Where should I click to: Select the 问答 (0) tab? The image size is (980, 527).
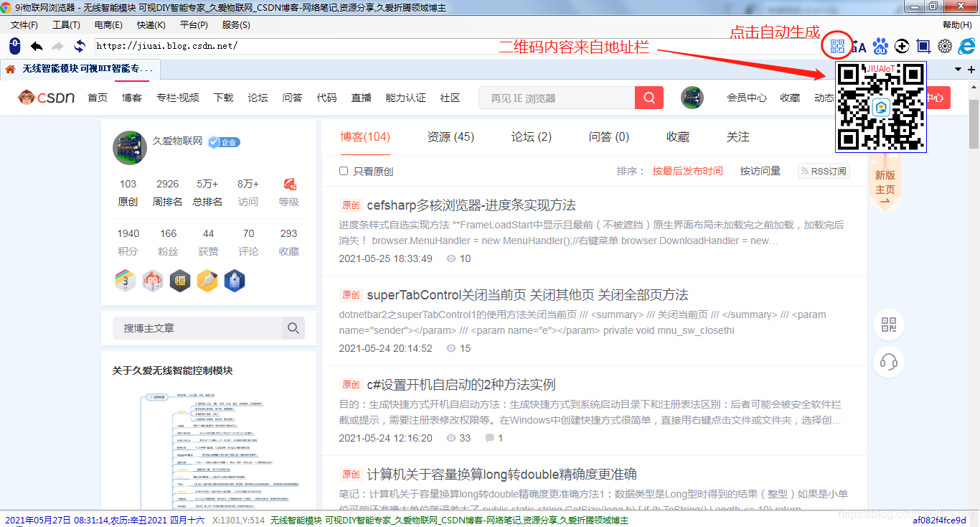[x=609, y=137]
